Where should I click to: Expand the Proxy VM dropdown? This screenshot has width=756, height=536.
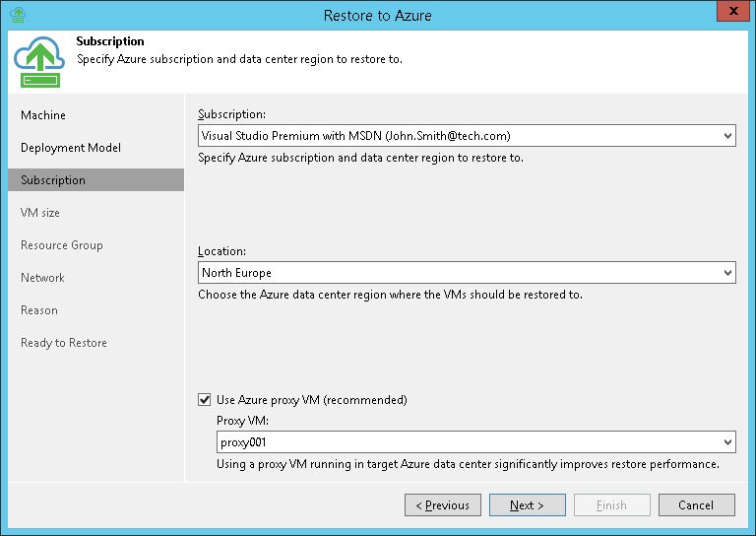click(x=726, y=442)
